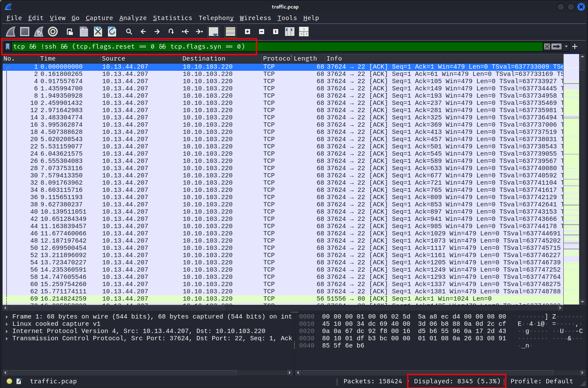The image size is (588, 388).
Task: Click the zoom in plus icon
Action: coord(248,32)
